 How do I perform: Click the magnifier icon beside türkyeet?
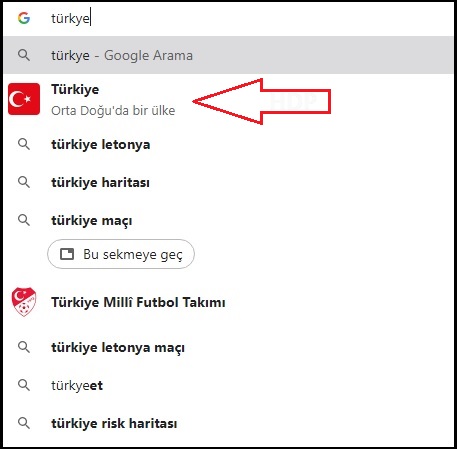pyautogui.click(x=24, y=385)
